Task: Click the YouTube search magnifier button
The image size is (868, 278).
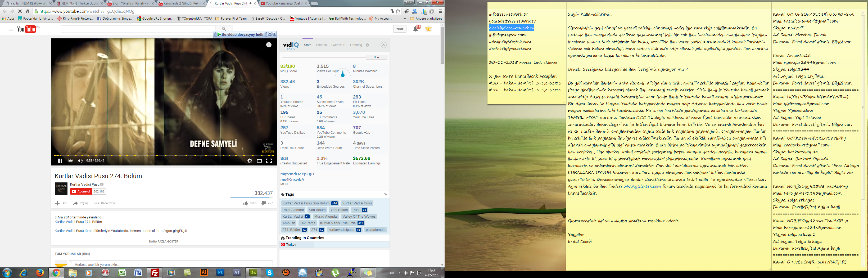Action: tap(224, 29)
